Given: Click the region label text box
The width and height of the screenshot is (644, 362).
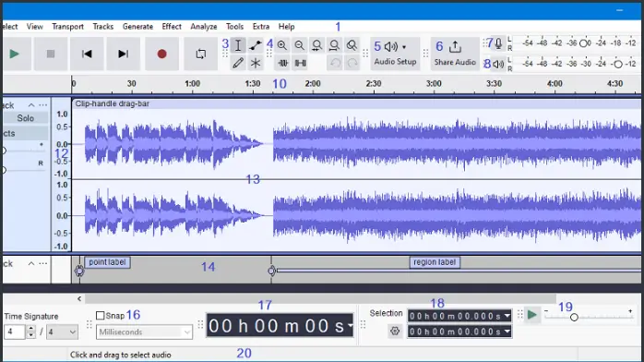Looking at the screenshot, I should [x=435, y=262].
